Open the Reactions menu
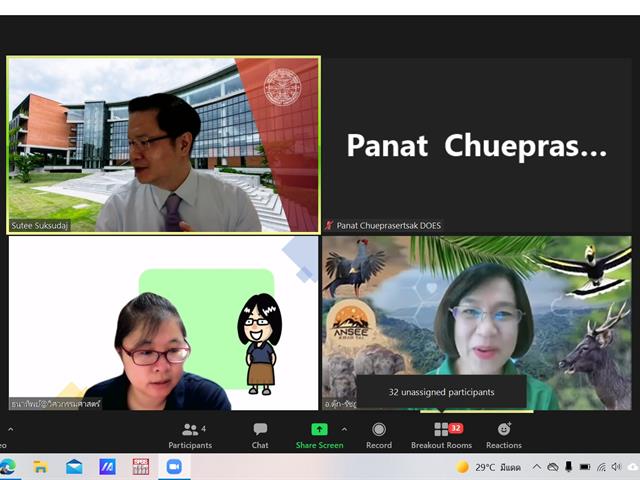 click(x=504, y=436)
